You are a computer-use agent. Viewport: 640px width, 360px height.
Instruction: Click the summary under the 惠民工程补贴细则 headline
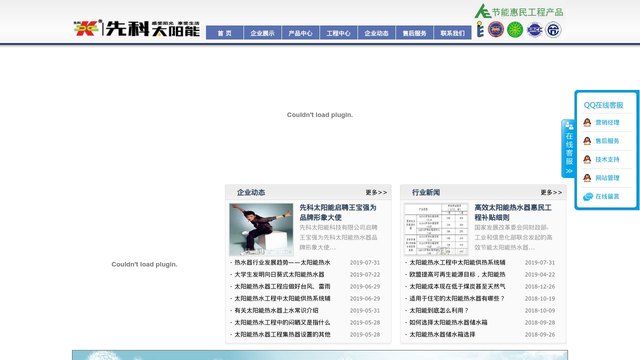tap(513, 237)
